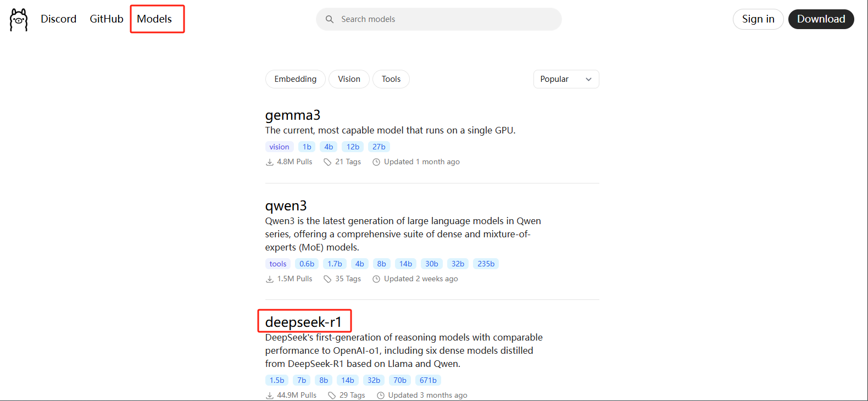Click the qwen3 pulls download icon

[x=270, y=279]
